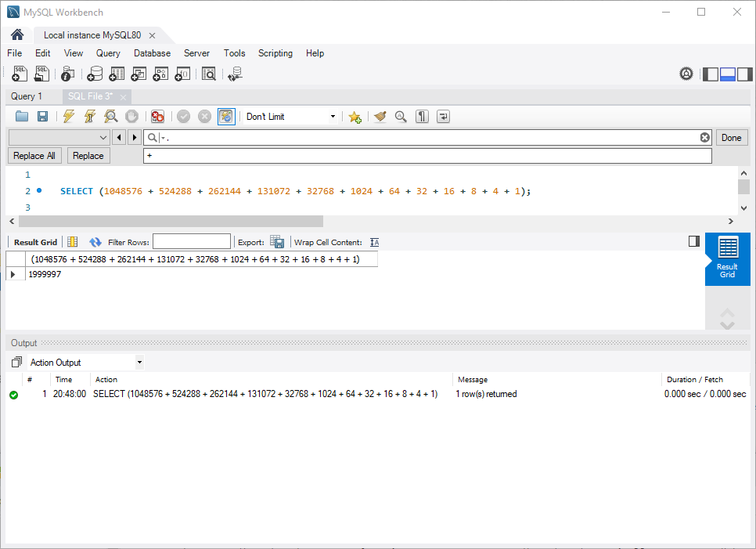Viewport: 756px width, 549px height.
Task: Click Done to close find bar
Action: pyautogui.click(x=731, y=138)
